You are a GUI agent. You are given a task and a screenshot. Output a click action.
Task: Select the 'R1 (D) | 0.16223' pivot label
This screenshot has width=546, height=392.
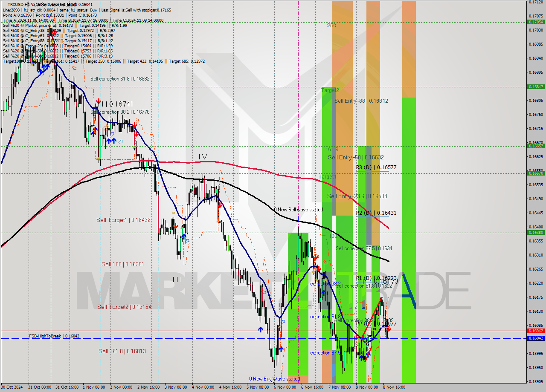click(376, 278)
